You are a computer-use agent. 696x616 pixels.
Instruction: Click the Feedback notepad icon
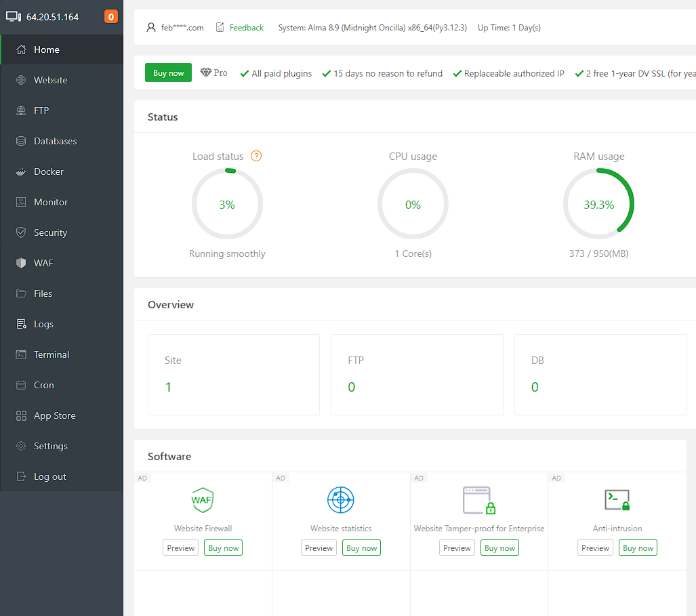(220, 28)
